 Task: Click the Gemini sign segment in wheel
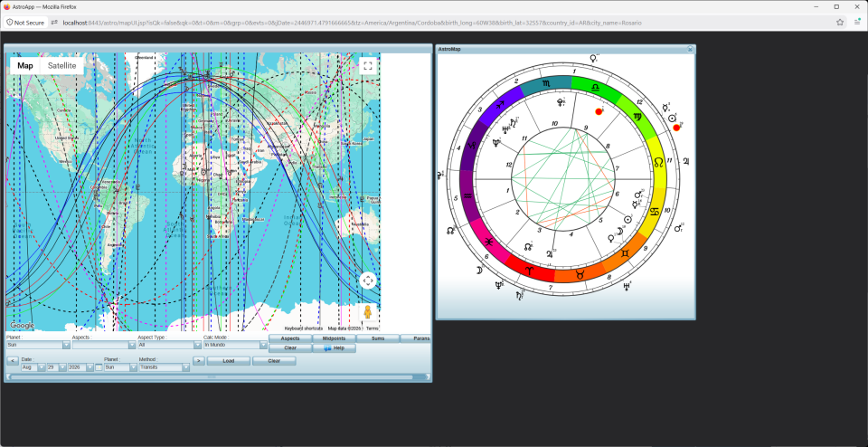coord(626,252)
